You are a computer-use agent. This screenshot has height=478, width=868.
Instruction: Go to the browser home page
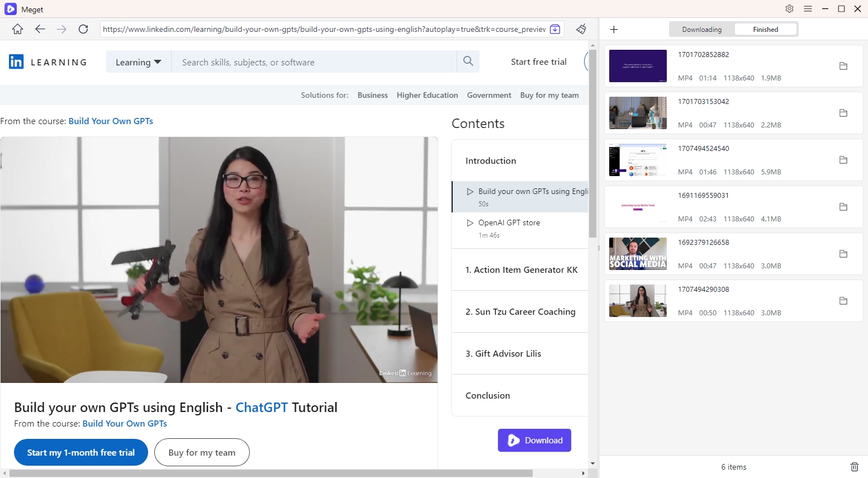18,29
